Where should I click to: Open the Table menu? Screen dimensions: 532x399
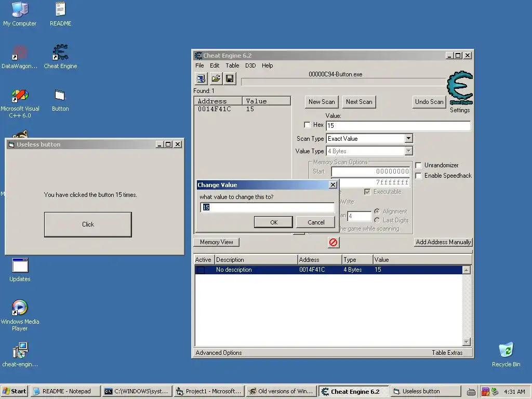click(x=232, y=65)
